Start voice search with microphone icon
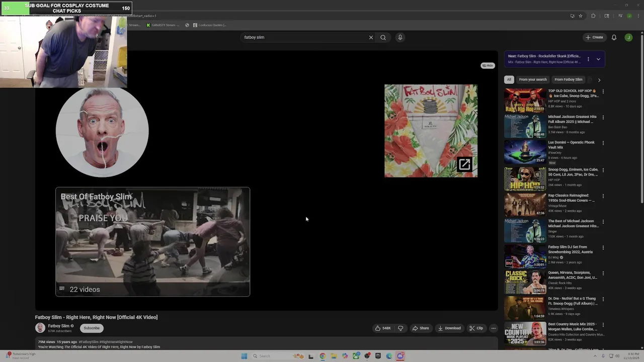644x362 pixels. coord(400,37)
